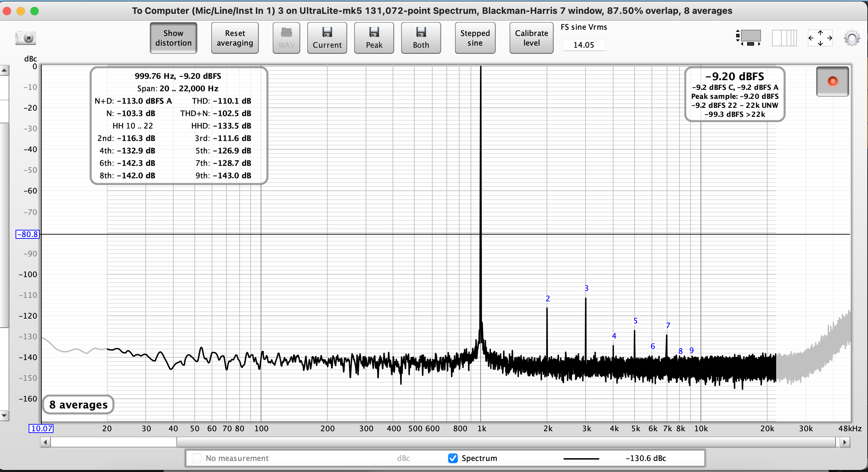Save the Current spectrum
The image size is (868, 472).
click(327, 38)
